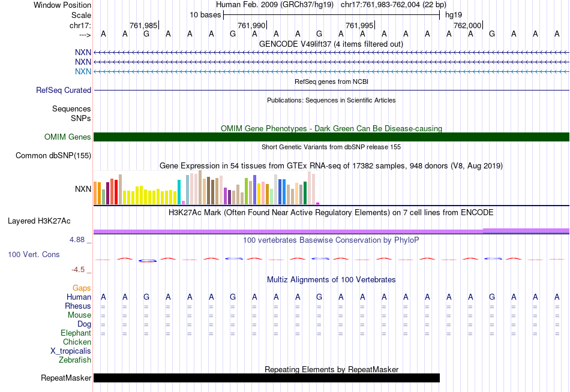The width and height of the screenshot is (570, 392).
Task: Click the strand direction arrow beside the base sequence
Action: coord(84,35)
